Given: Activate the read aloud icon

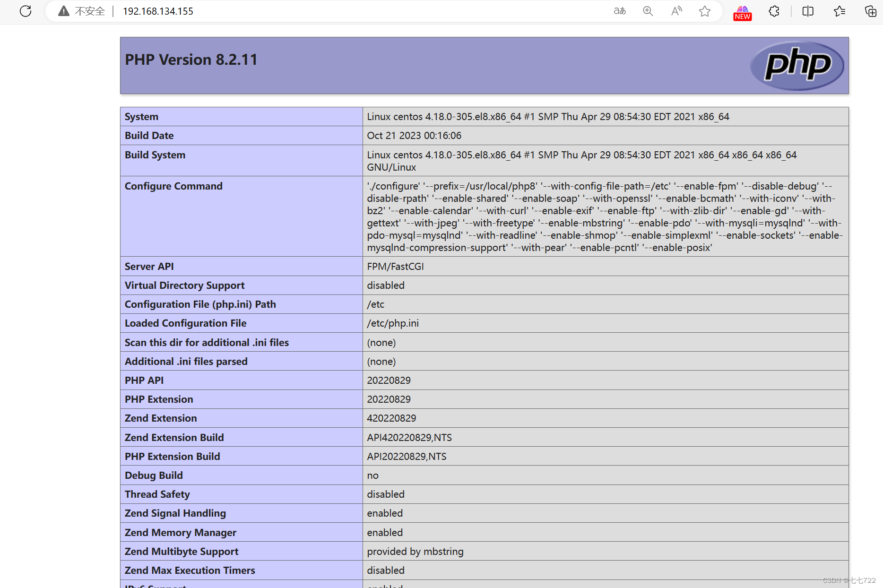Looking at the screenshot, I should click(x=676, y=11).
